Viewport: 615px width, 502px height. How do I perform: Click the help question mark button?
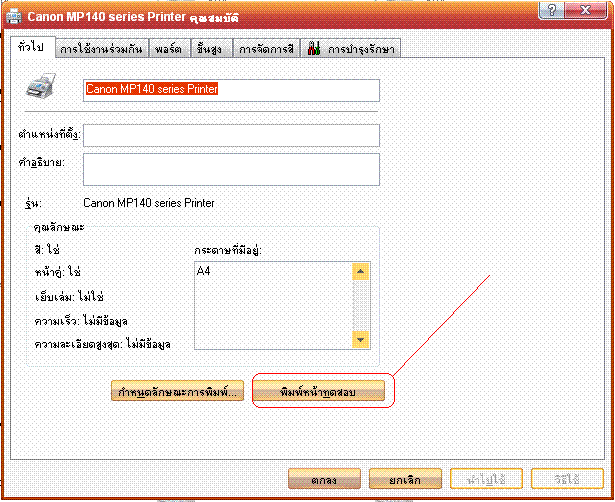(x=551, y=9)
